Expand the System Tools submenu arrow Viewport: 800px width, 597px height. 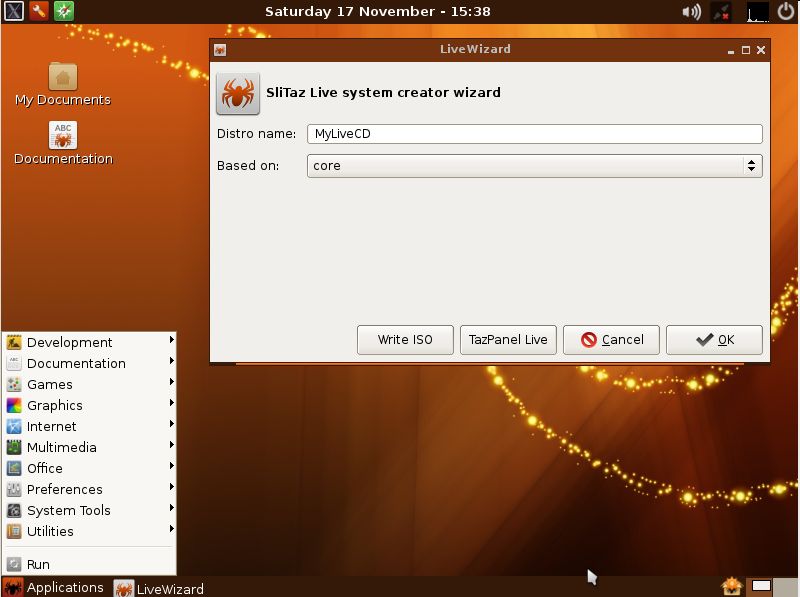172,507
